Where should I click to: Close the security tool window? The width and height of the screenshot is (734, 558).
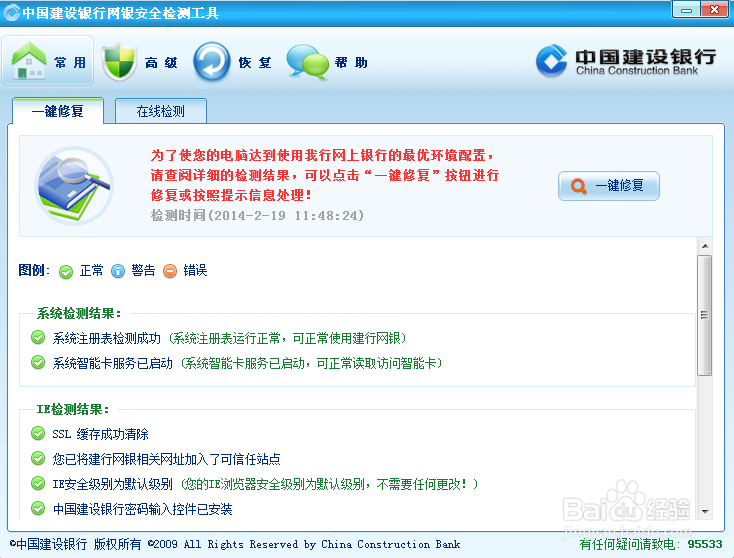pos(714,10)
